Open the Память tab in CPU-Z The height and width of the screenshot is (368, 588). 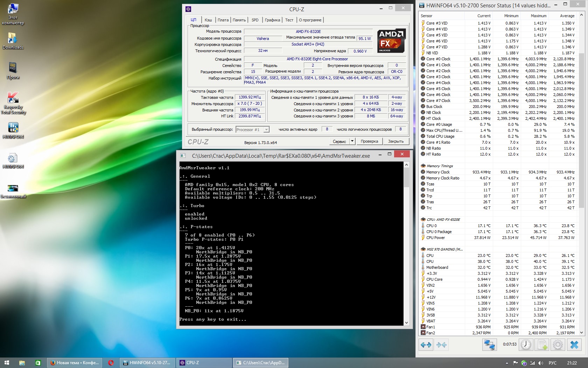pos(239,20)
